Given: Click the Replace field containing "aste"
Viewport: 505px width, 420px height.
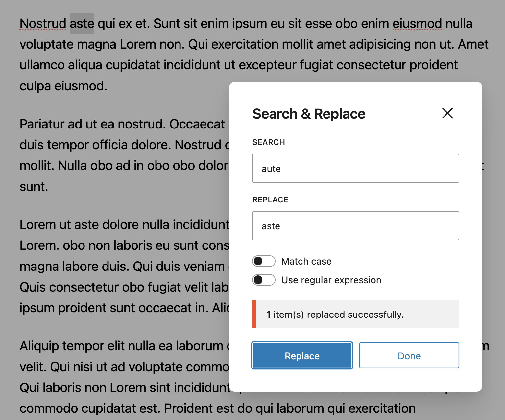Looking at the screenshot, I should click(355, 226).
